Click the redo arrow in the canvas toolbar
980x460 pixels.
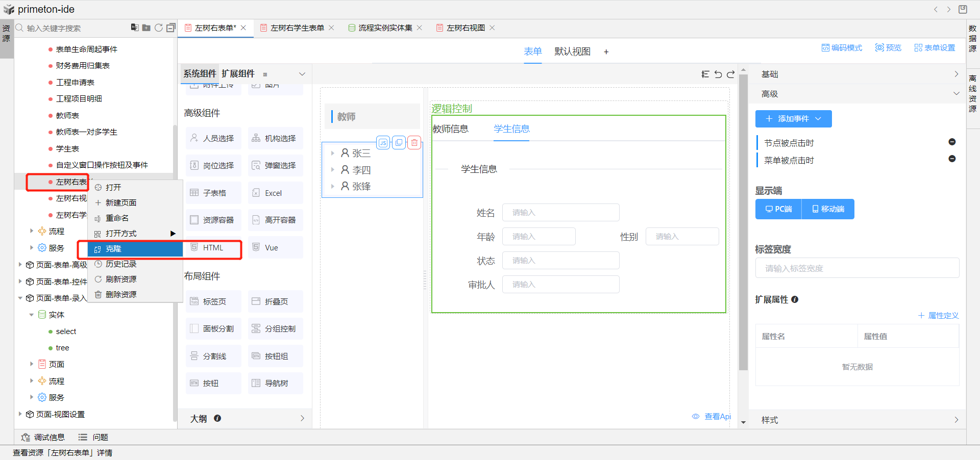click(x=730, y=74)
